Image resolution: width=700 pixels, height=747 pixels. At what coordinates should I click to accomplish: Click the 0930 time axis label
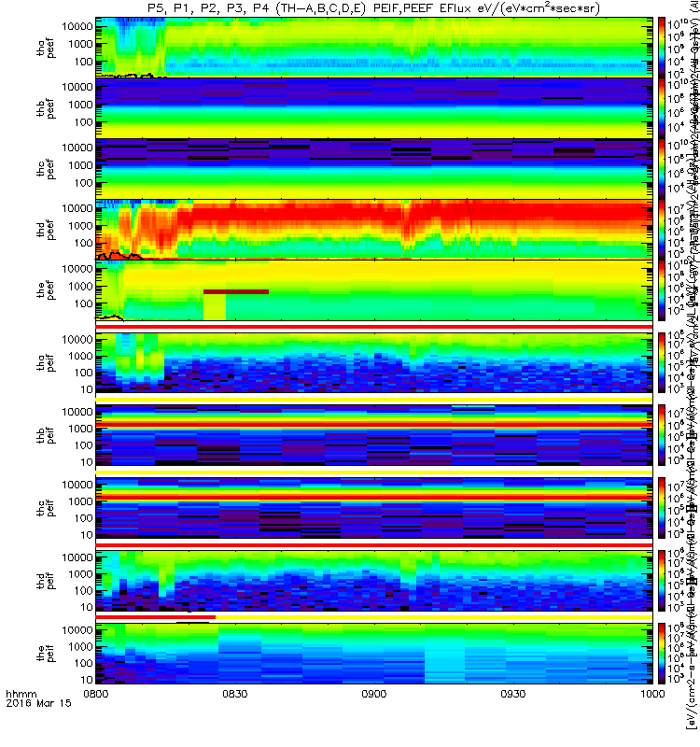512,694
